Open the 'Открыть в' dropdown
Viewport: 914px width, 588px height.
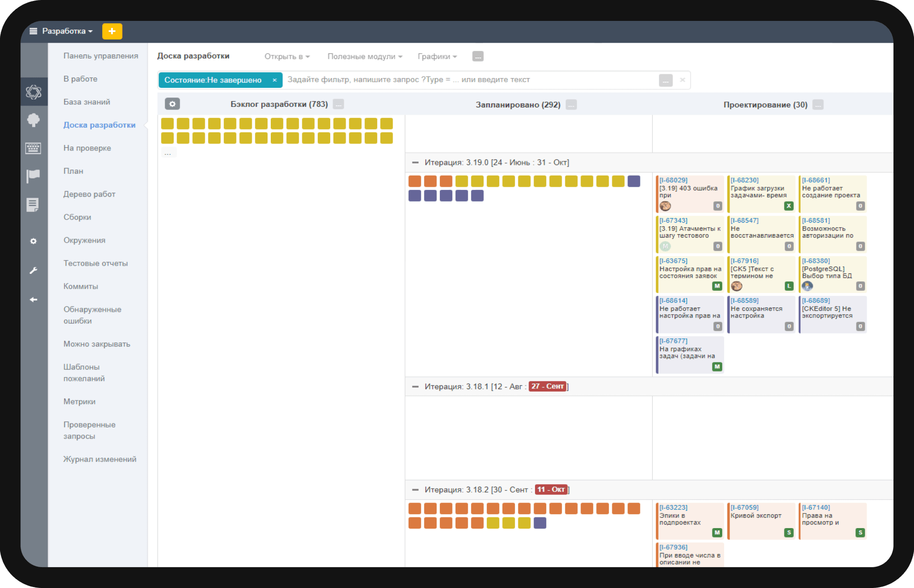(287, 56)
